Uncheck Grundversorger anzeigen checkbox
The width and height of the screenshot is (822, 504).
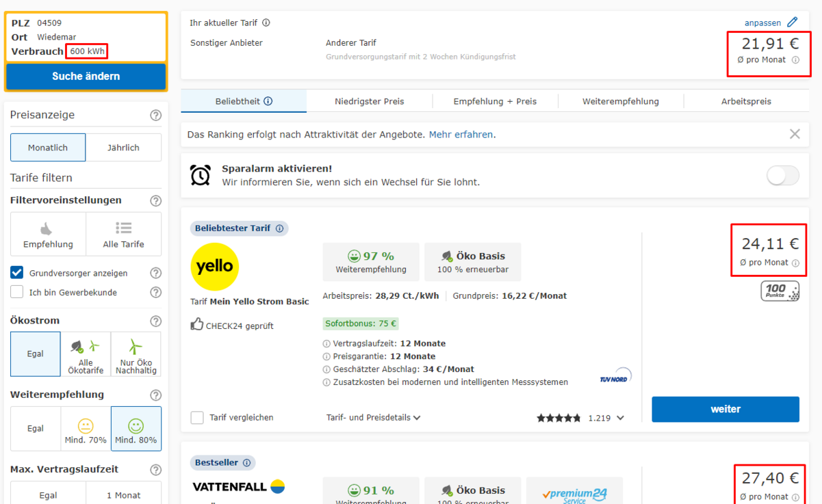point(17,273)
